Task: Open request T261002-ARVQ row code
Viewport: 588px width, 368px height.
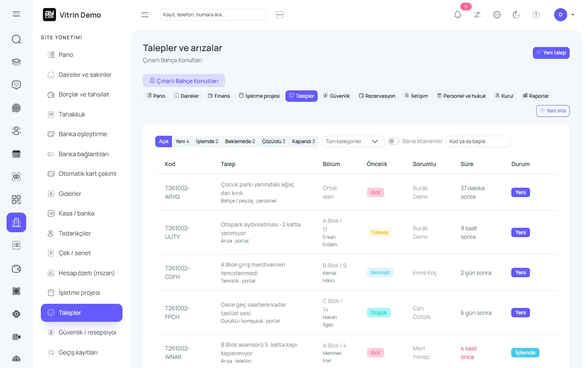Action: coord(177,192)
